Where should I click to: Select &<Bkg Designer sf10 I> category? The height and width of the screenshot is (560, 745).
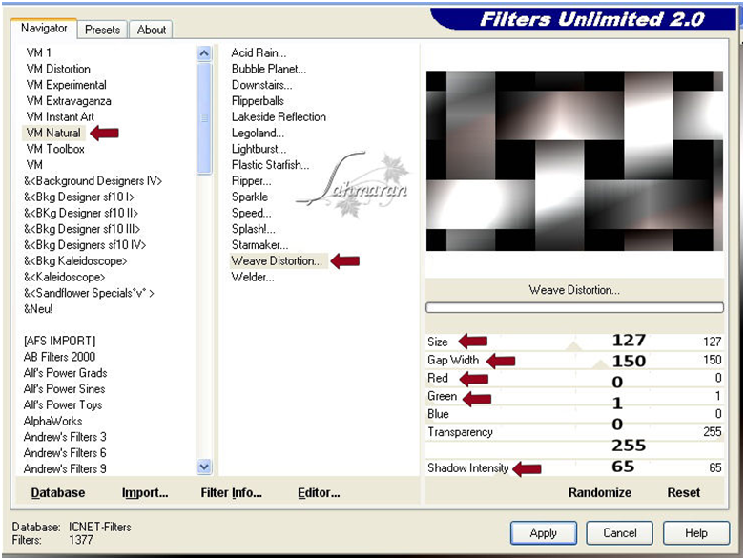coord(79,197)
